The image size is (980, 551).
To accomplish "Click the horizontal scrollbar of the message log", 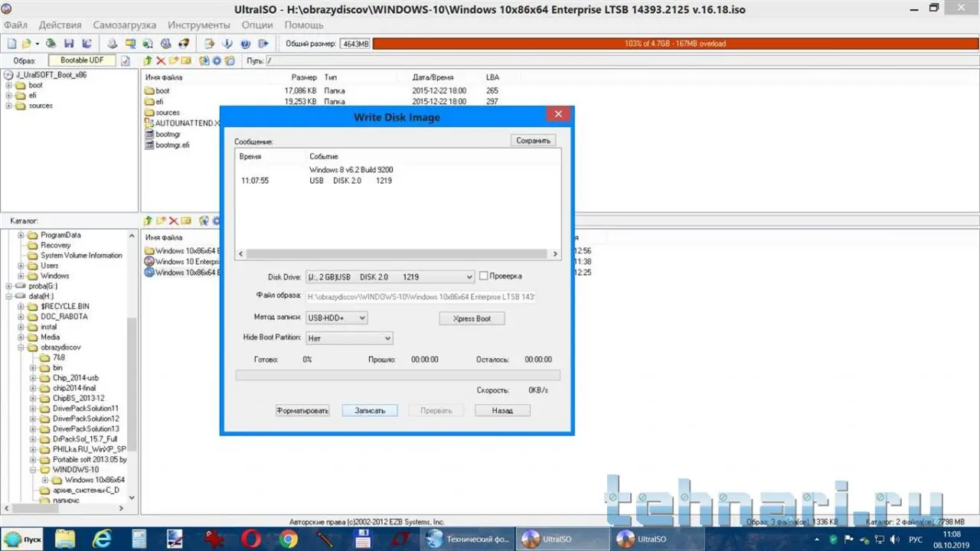I will [397, 254].
